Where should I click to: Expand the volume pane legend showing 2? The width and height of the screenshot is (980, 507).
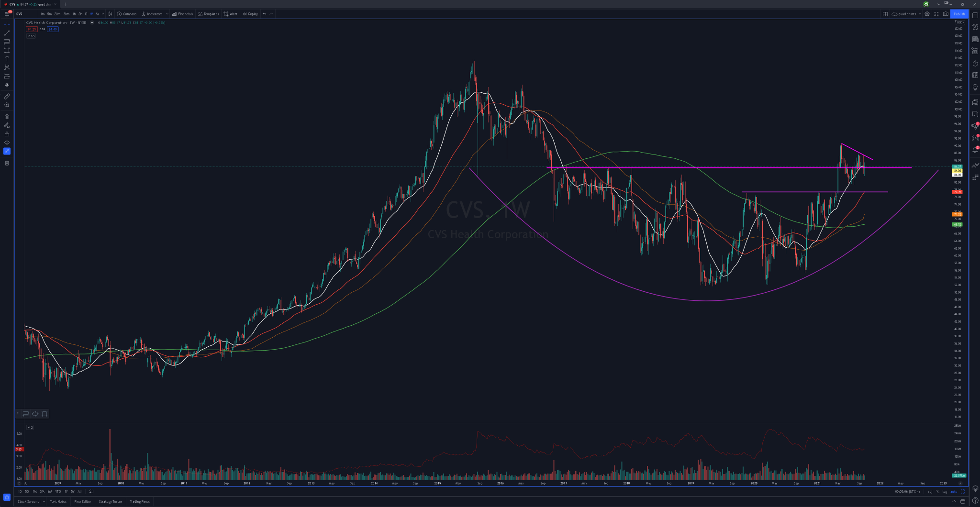30,427
